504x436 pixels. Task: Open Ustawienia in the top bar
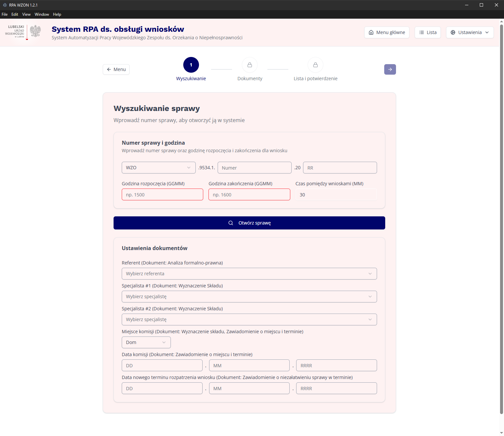click(x=470, y=32)
